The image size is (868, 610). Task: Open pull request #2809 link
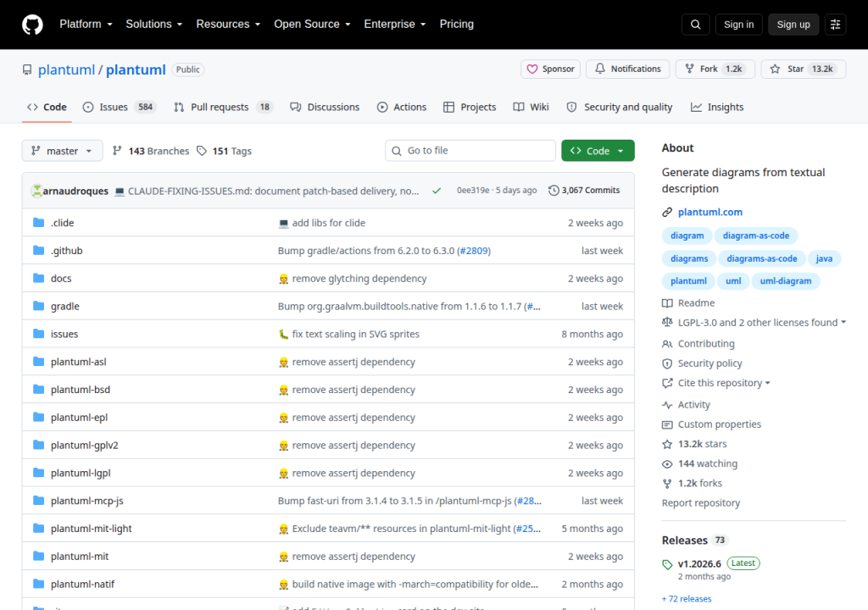[474, 251]
